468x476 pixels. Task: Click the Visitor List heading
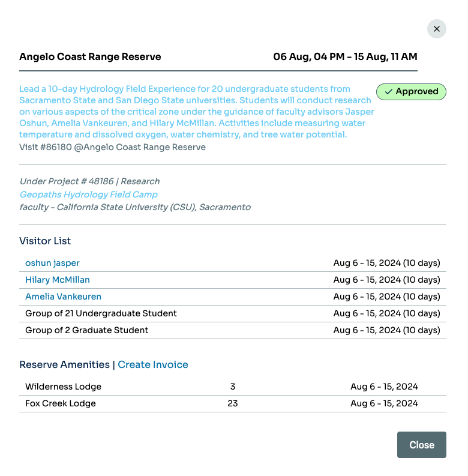click(x=45, y=241)
